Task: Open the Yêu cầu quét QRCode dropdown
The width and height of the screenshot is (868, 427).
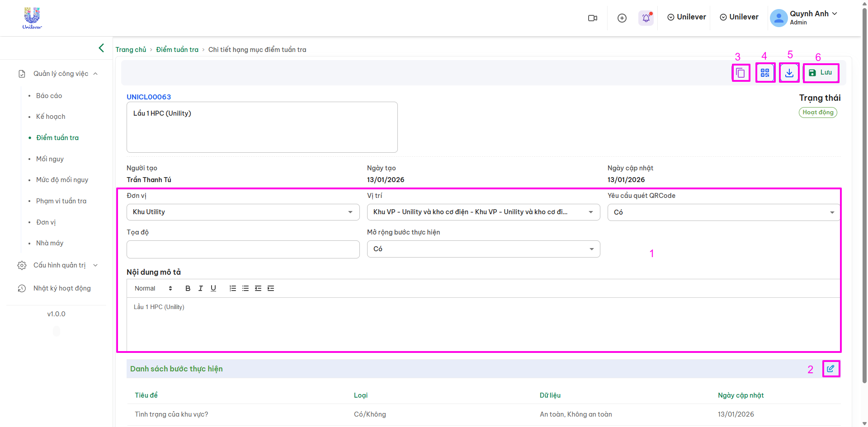Action: tap(723, 212)
